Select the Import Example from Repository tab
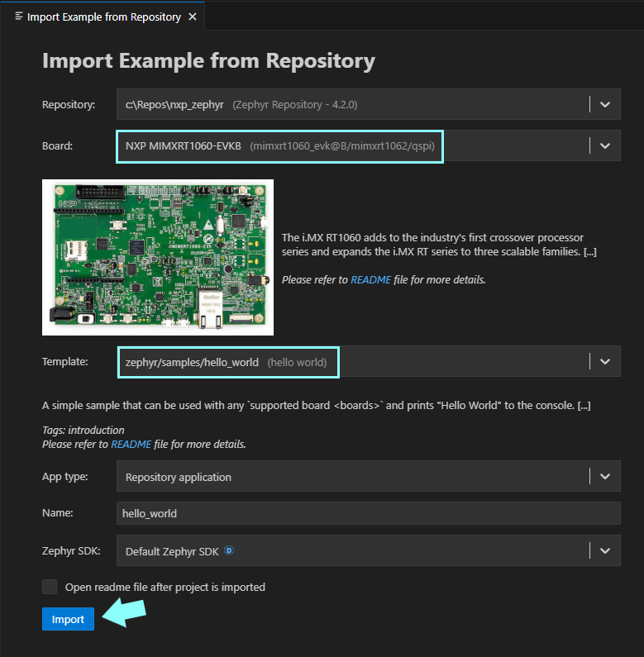Viewport: 644px width, 657px height. [x=103, y=17]
